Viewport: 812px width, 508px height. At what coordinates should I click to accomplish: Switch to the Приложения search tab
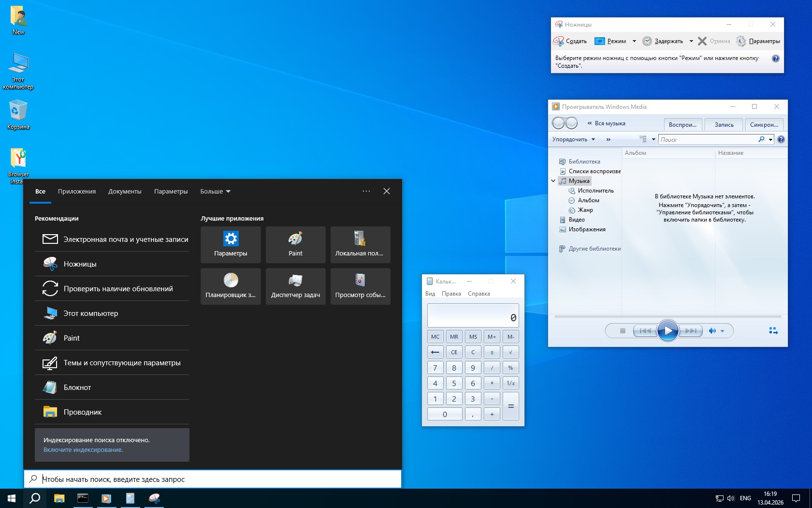(x=77, y=192)
